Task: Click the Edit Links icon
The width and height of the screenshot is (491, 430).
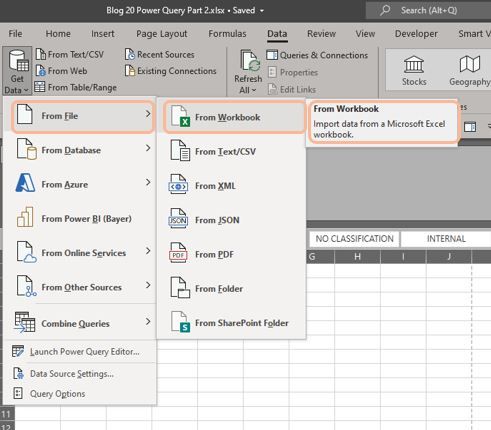Action: coord(272,89)
